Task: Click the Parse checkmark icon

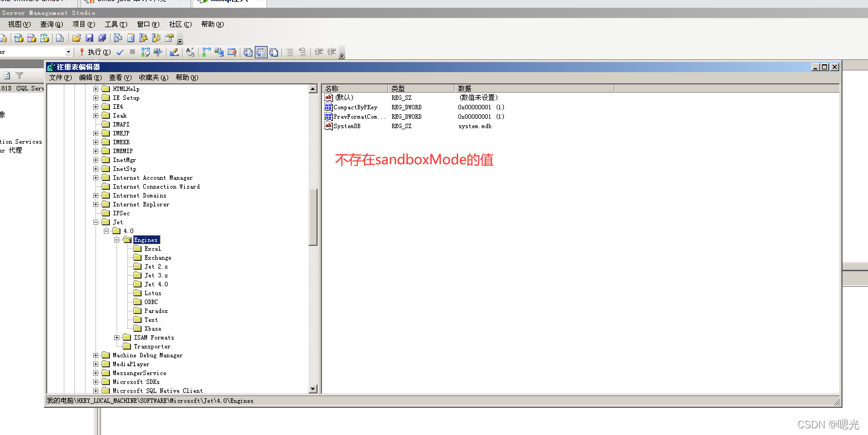Action: point(120,52)
